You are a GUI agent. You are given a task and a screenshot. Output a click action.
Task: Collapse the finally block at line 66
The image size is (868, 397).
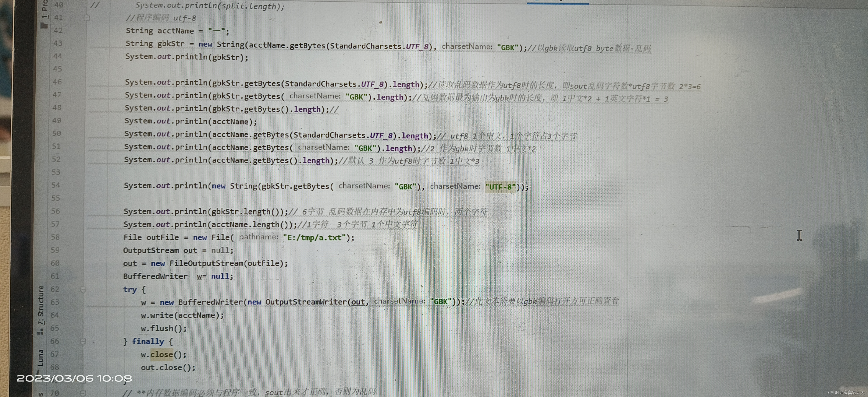(x=83, y=341)
